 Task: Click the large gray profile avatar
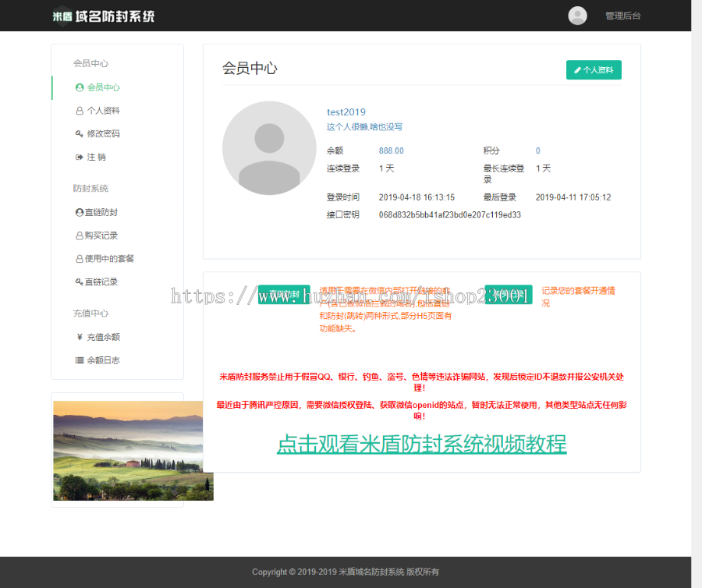pos(269,147)
